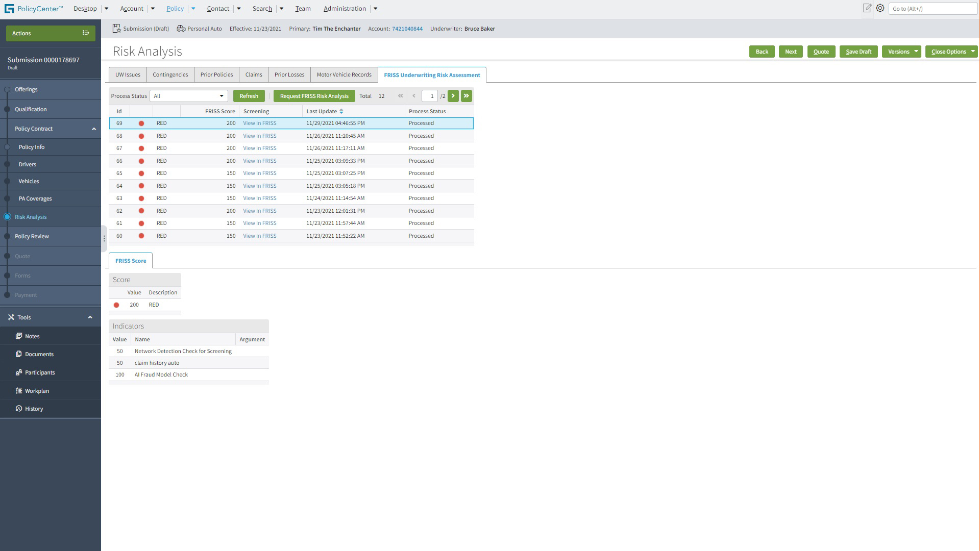Screen dimensions: 980x551
Task: Click the settings gear icon
Action: tap(880, 8)
